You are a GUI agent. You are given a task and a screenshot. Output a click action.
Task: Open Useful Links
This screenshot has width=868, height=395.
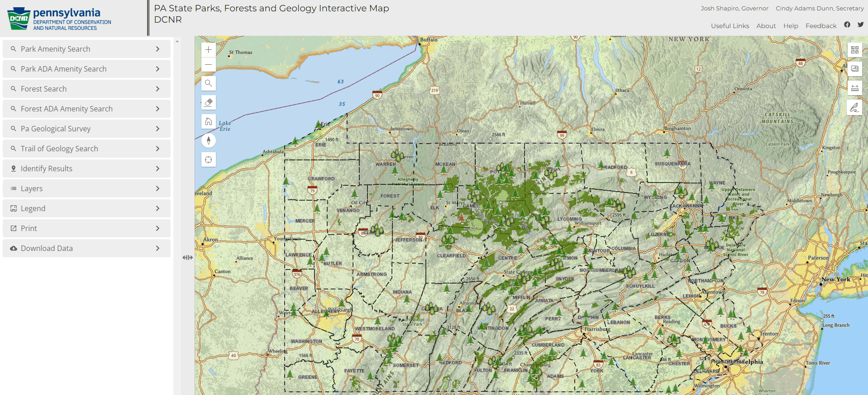click(730, 26)
